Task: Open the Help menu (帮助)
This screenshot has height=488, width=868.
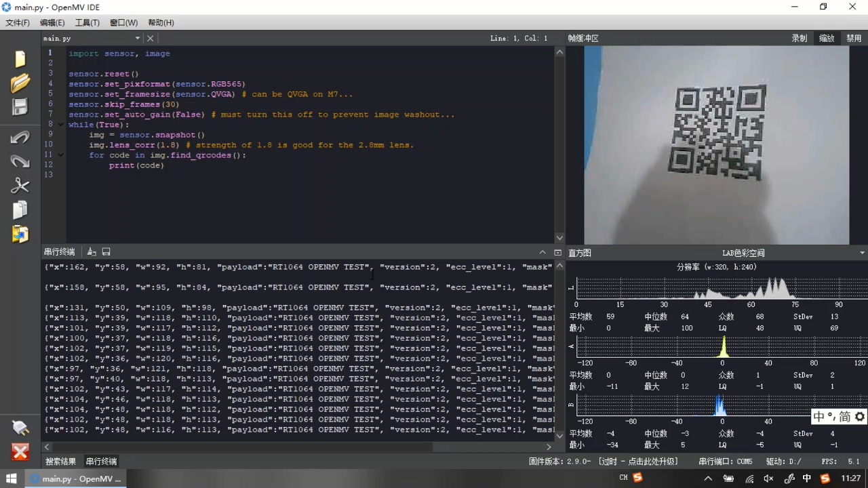Action: [161, 22]
